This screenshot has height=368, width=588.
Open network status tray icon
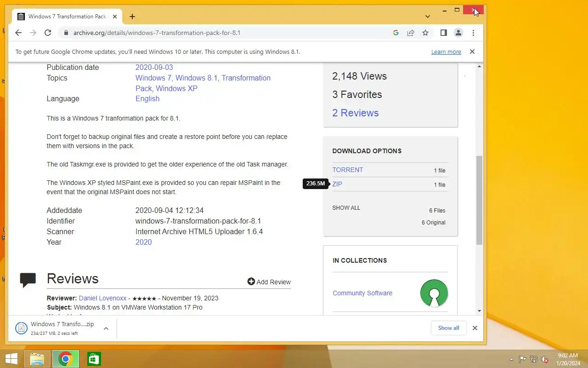click(x=534, y=359)
